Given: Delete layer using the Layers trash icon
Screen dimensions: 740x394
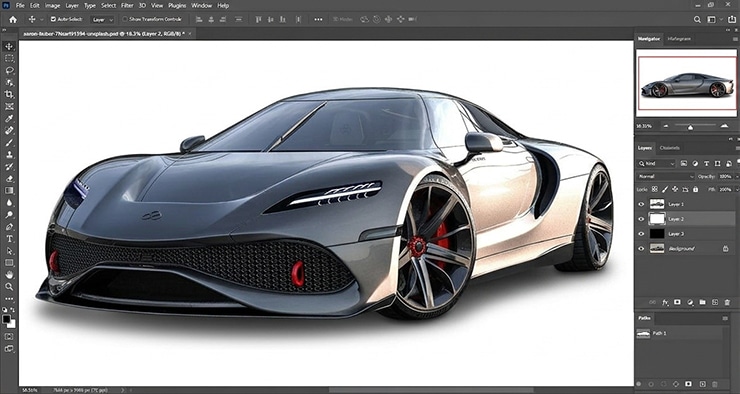Looking at the screenshot, I should 727,302.
